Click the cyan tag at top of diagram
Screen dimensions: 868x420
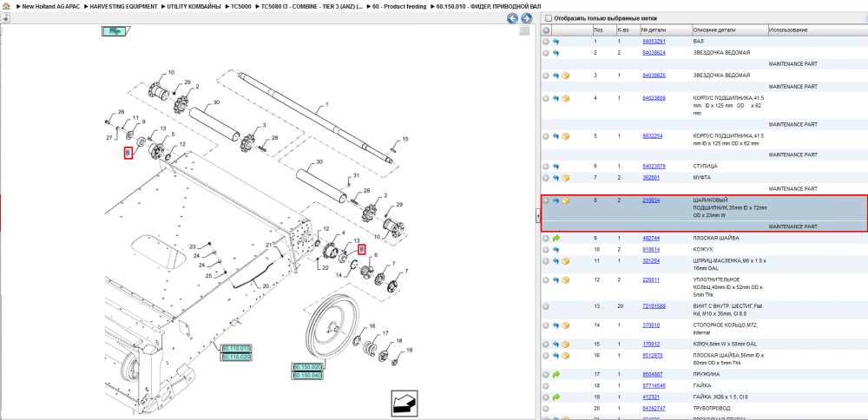[115, 31]
